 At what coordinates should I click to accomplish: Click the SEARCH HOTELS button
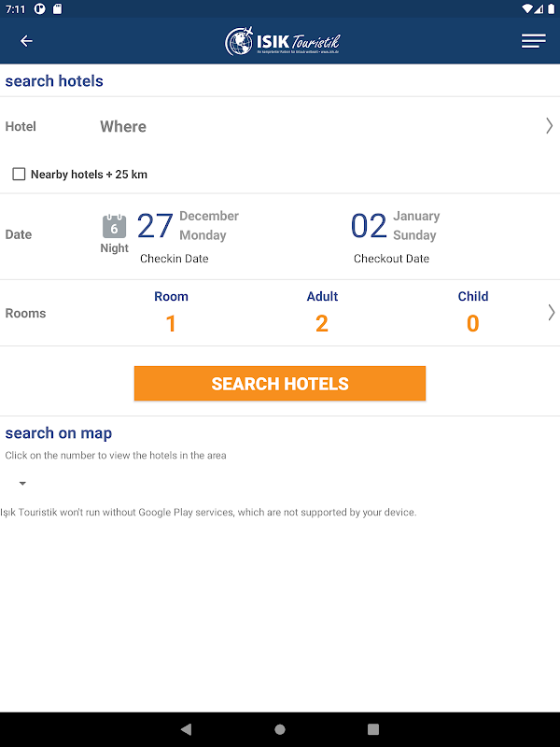click(280, 384)
